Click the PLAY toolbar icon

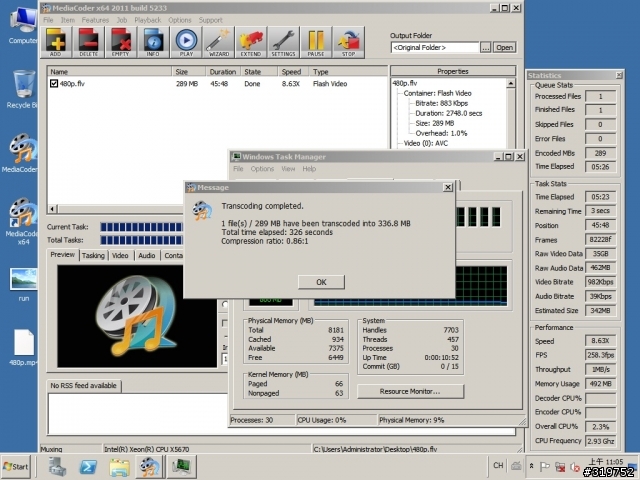click(186, 42)
